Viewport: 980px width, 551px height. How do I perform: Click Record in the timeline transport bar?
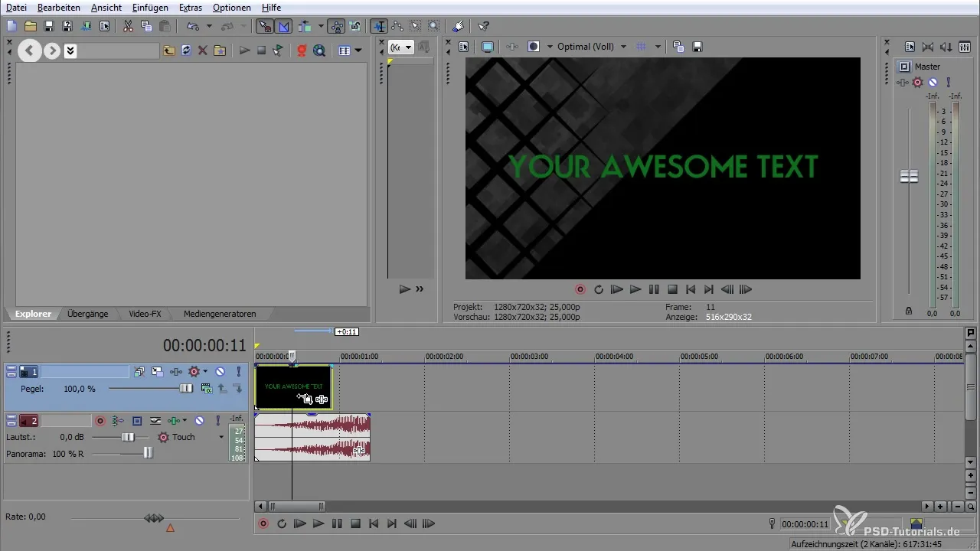(263, 524)
